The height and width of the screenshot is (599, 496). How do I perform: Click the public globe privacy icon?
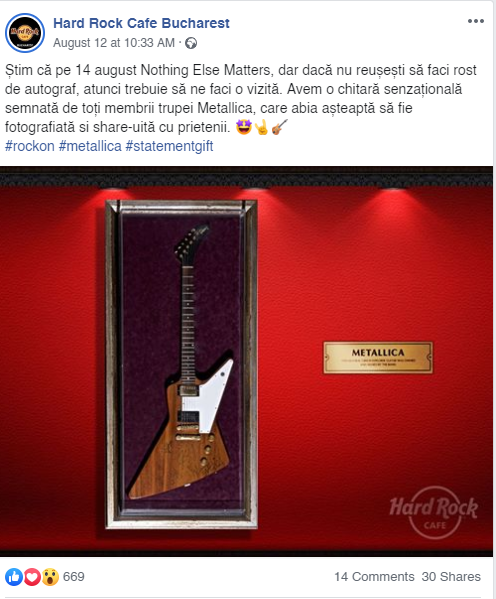pos(191,43)
